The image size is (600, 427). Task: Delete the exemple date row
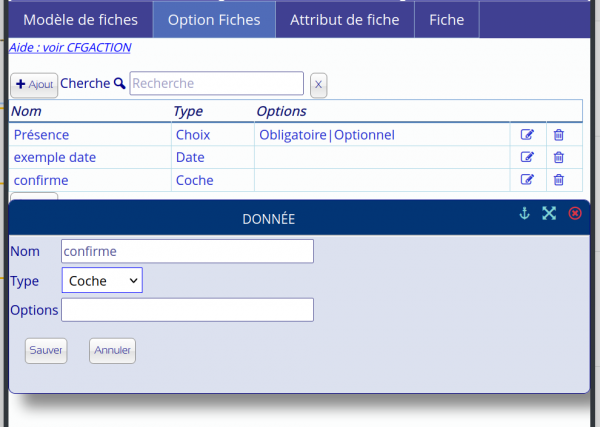coord(559,157)
